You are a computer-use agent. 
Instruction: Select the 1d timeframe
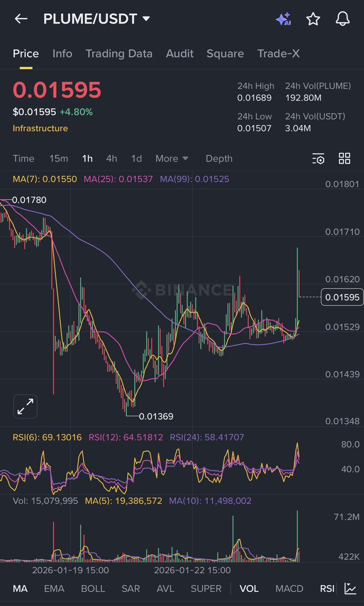tap(136, 159)
